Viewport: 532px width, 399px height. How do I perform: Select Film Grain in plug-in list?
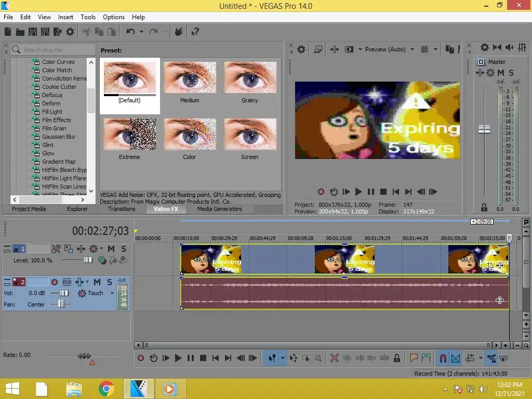tap(54, 128)
